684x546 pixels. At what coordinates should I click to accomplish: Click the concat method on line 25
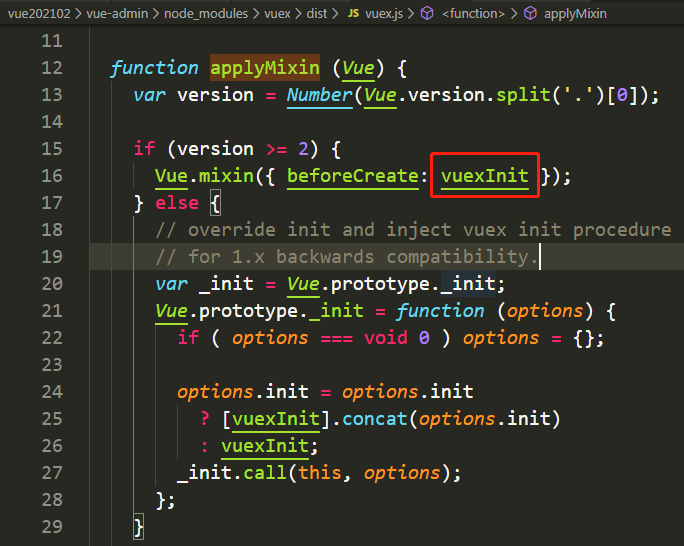375,419
